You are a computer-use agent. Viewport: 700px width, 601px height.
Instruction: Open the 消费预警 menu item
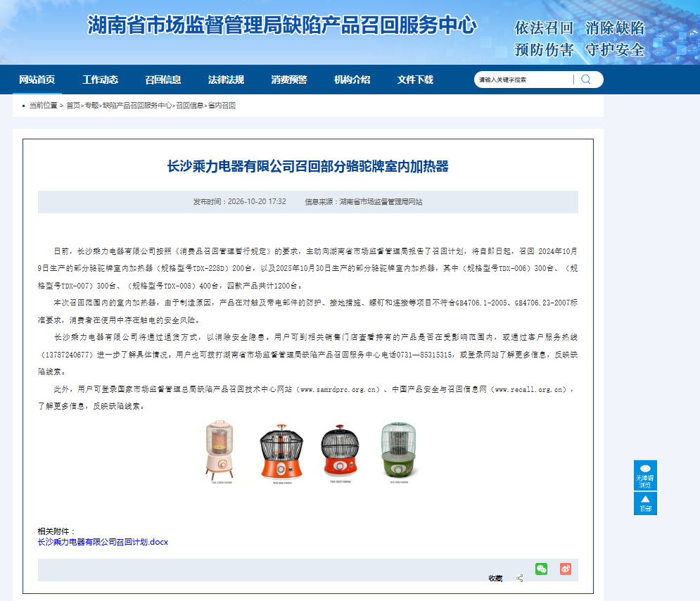pyautogui.click(x=289, y=80)
